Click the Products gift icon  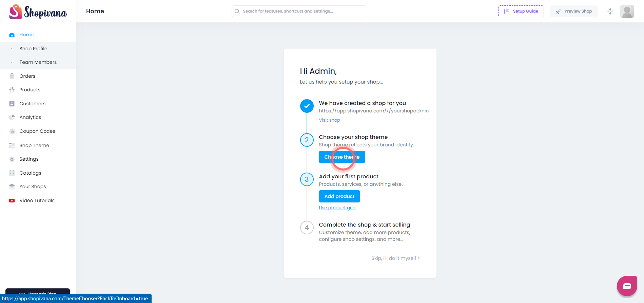click(x=12, y=90)
